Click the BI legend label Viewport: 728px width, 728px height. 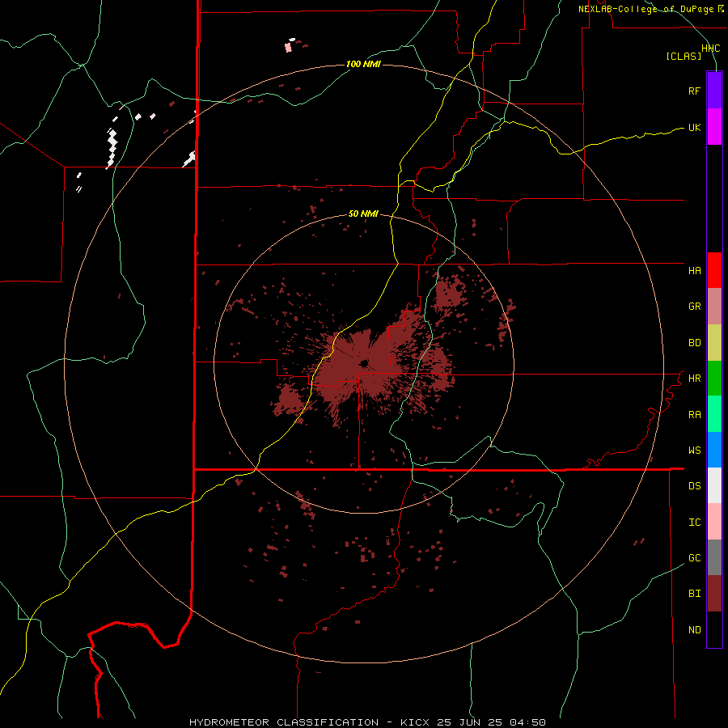(694, 594)
